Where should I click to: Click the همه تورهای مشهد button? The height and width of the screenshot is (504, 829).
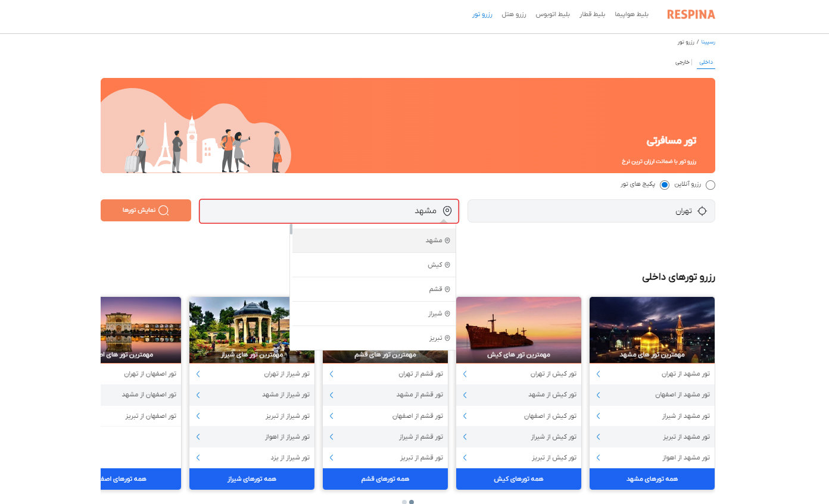(x=652, y=478)
